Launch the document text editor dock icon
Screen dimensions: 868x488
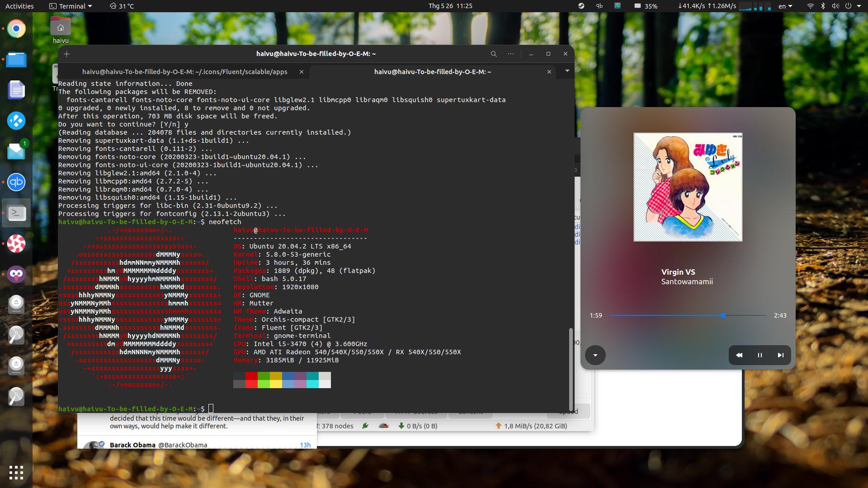coord(16,90)
